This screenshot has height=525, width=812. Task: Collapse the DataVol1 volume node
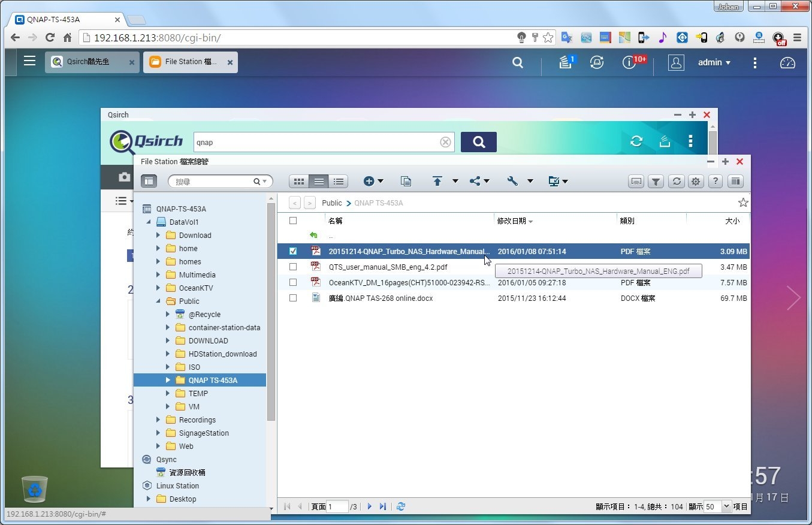click(x=149, y=222)
